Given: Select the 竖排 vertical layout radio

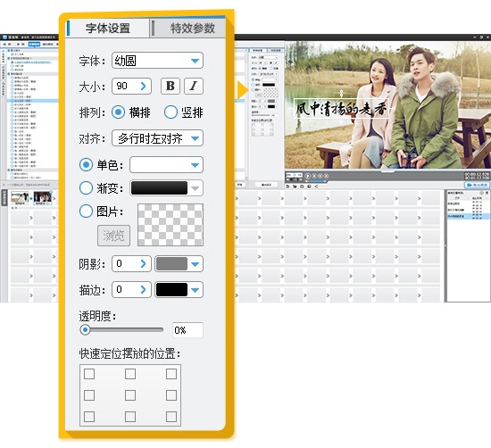Looking at the screenshot, I should pyautogui.click(x=171, y=112).
